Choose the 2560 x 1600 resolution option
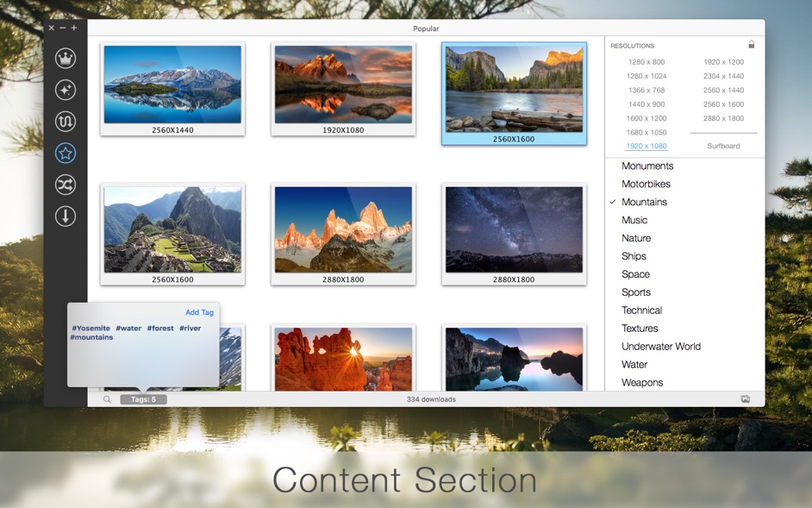 click(x=723, y=103)
